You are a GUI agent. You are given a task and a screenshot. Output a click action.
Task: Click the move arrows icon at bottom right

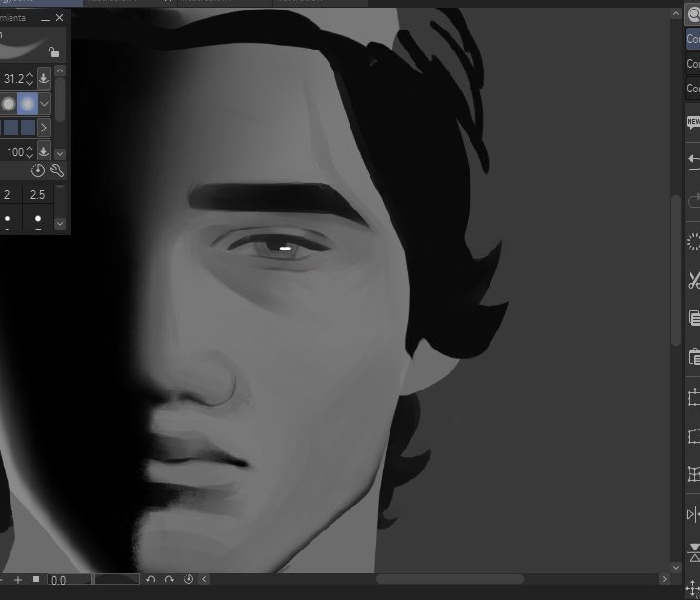click(692, 588)
